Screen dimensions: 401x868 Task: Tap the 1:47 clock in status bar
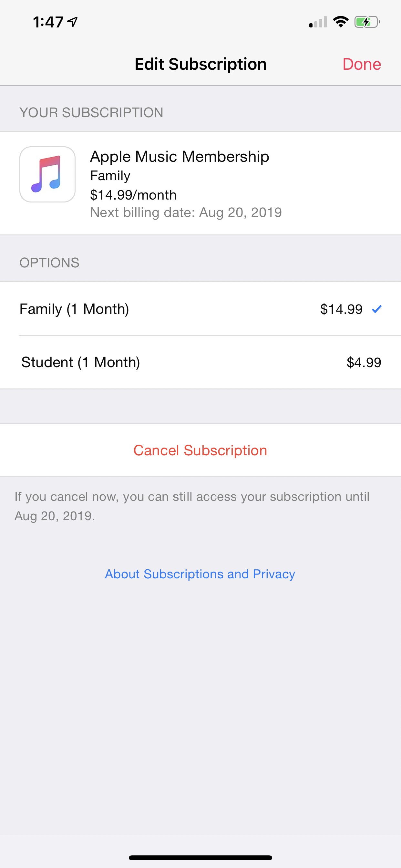[48, 22]
